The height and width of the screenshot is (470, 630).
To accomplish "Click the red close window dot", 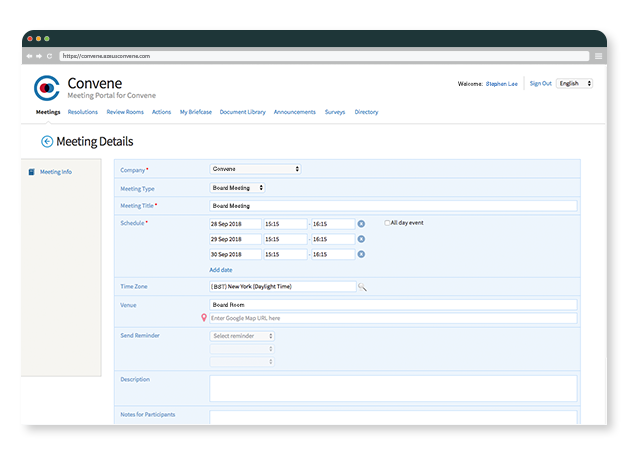I will point(30,39).
